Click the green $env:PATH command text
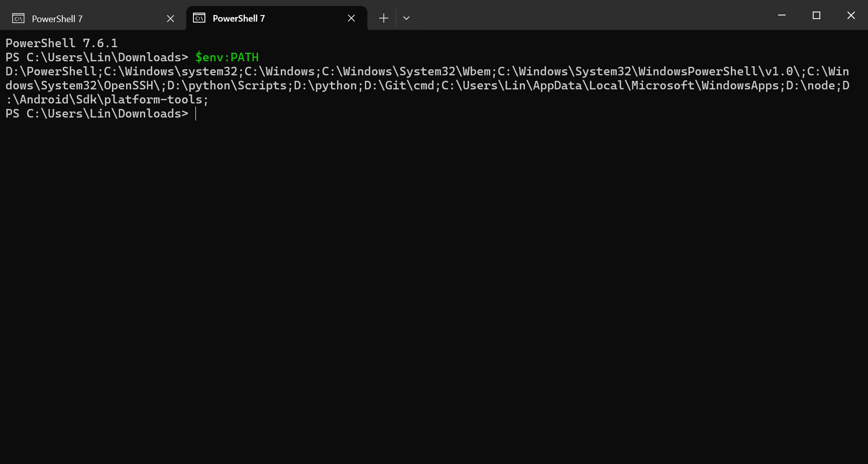868x464 pixels. [227, 57]
